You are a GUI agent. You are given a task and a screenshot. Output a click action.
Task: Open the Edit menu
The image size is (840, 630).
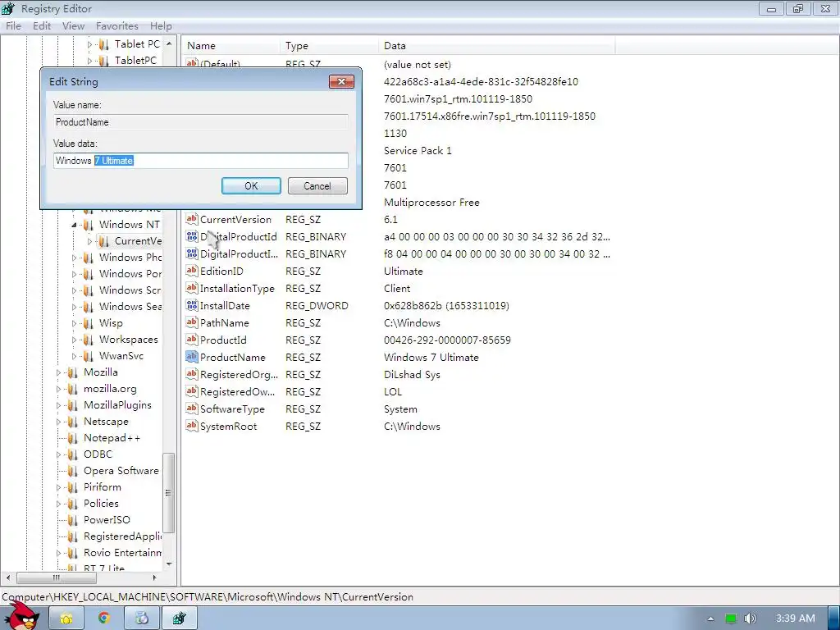click(42, 25)
